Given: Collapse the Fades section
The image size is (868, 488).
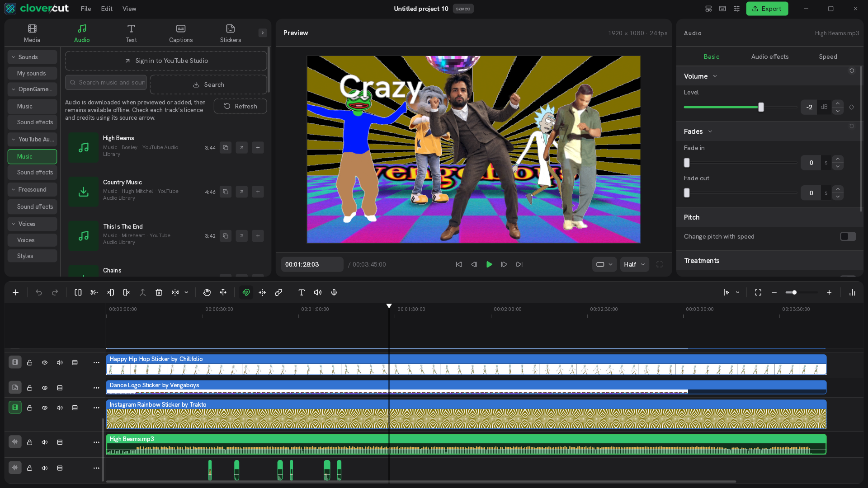Looking at the screenshot, I should pyautogui.click(x=710, y=131).
